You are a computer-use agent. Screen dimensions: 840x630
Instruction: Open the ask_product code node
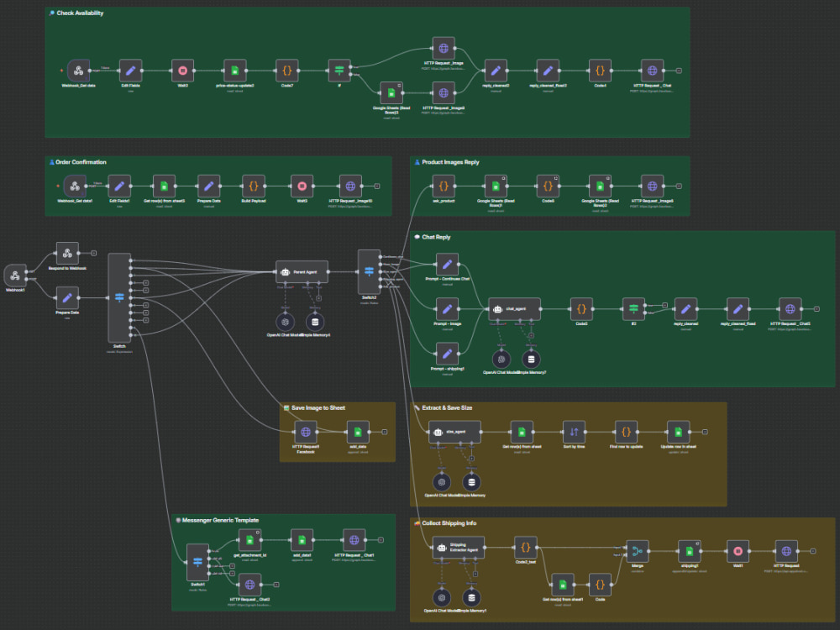(x=444, y=186)
